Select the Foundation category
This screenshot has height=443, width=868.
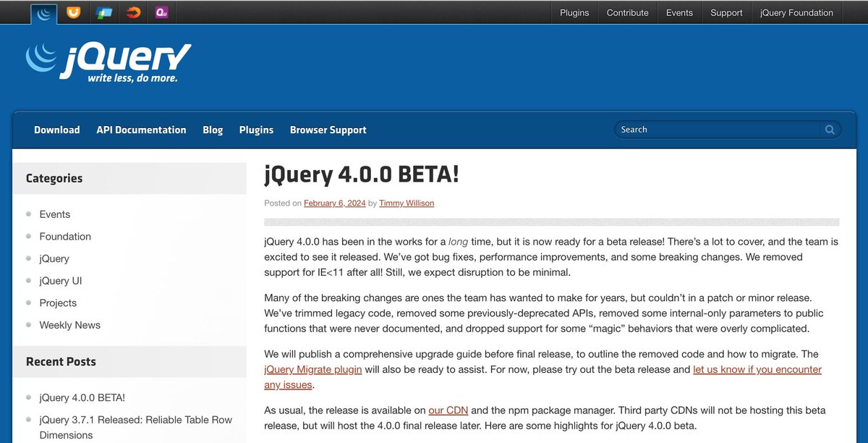coord(65,237)
